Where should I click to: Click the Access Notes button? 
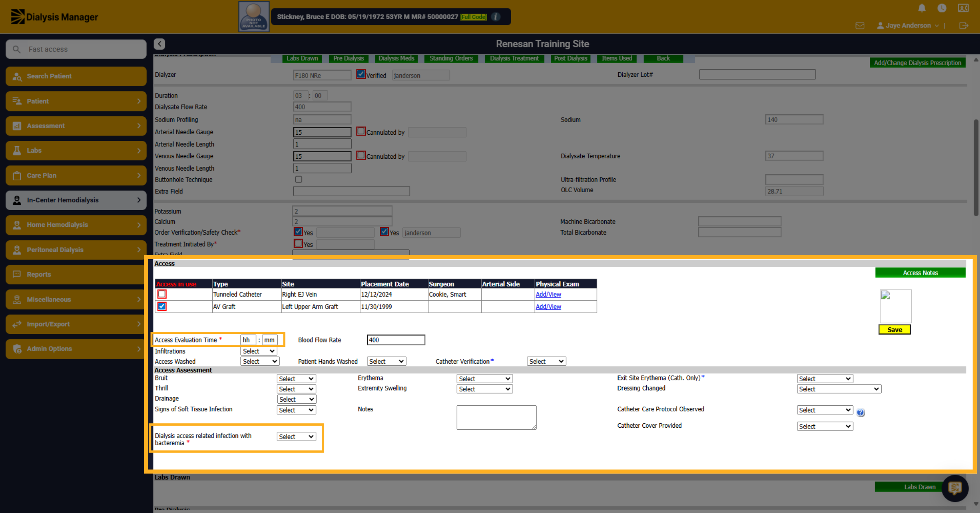click(x=920, y=273)
